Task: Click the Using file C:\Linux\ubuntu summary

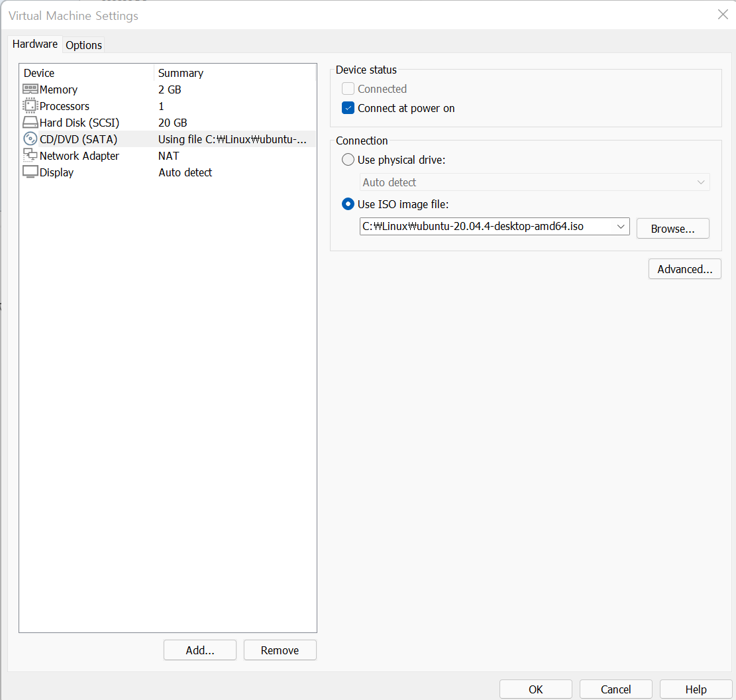Action: pyautogui.click(x=233, y=139)
